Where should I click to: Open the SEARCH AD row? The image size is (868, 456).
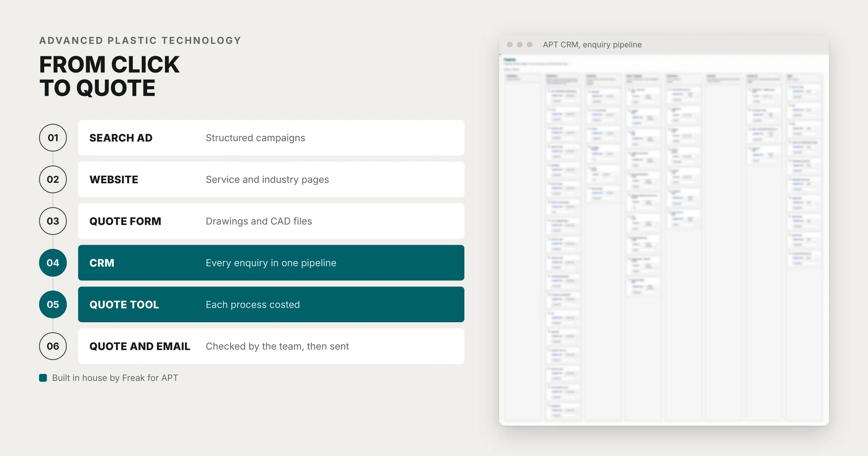[x=271, y=138]
